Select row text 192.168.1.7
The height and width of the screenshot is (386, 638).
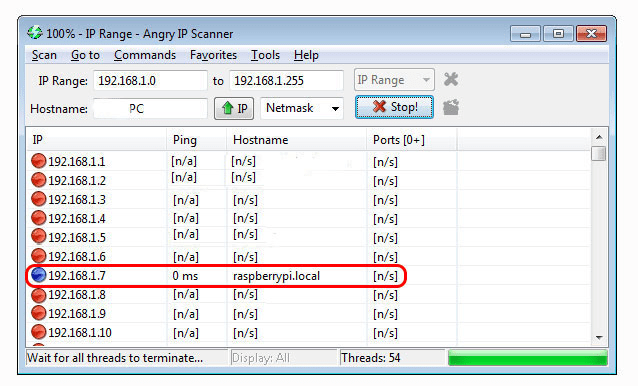coord(76,276)
